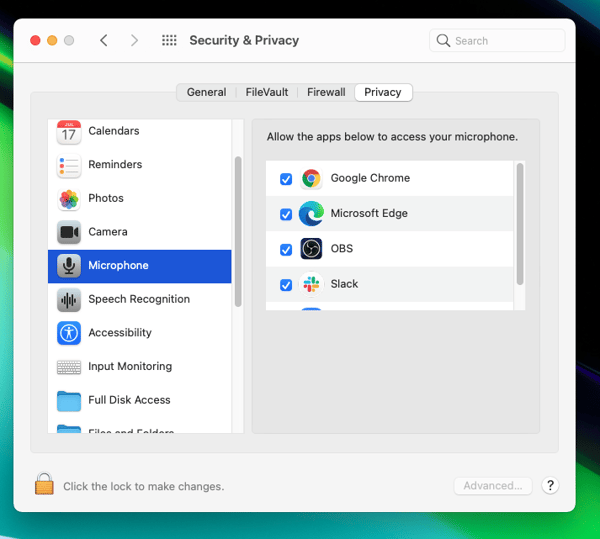The image size is (600, 539).
Task: Click the Microsoft Edge name text
Action: pyautogui.click(x=369, y=213)
